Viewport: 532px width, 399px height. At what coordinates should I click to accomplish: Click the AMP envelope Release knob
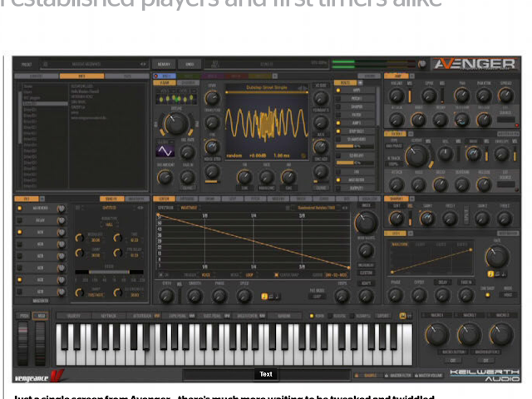click(484, 120)
